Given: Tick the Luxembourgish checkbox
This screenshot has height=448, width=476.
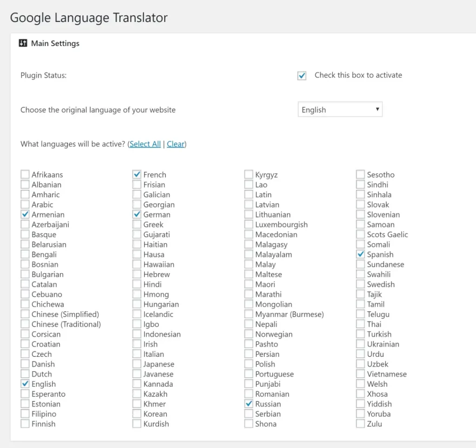Looking at the screenshot, I should [249, 224].
